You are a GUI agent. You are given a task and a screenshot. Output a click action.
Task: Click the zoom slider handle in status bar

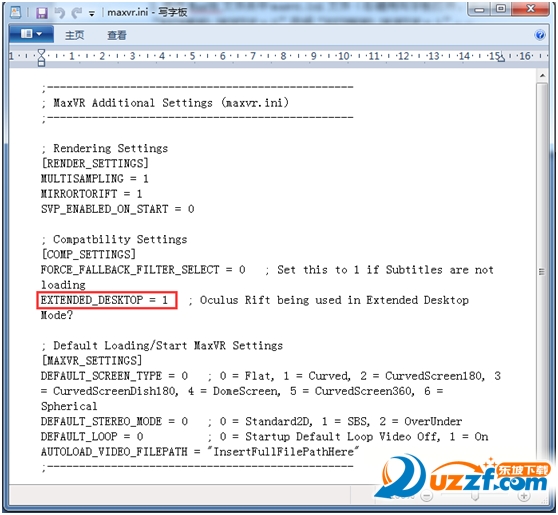coord(475,496)
